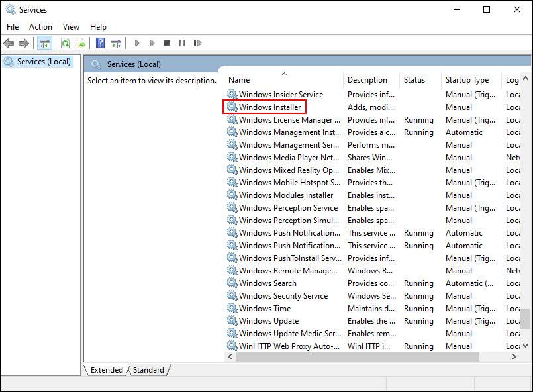The width and height of the screenshot is (533, 392).
Task: Switch to the Extended tab
Action: (x=106, y=370)
